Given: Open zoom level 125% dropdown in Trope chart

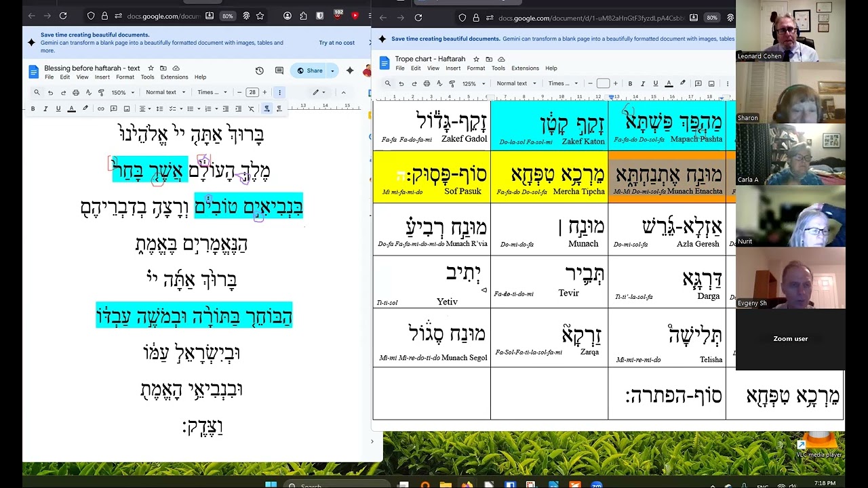Looking at the screenshot, I should point(473,83).
